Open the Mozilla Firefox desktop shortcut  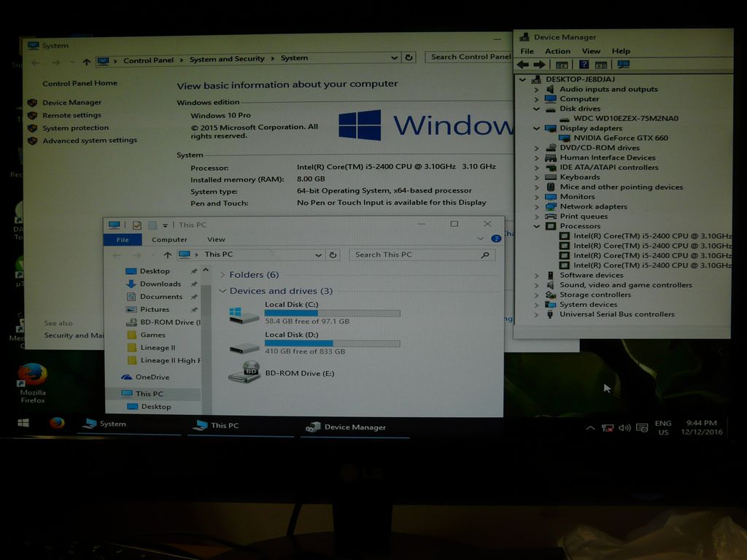(x=32, y=376)
